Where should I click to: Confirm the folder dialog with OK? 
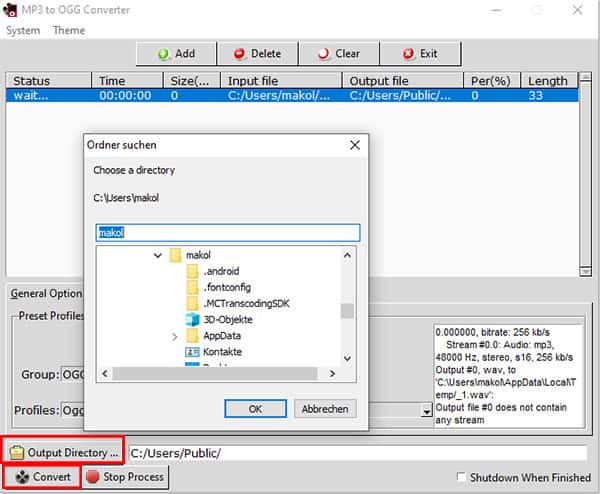(255, 409)
